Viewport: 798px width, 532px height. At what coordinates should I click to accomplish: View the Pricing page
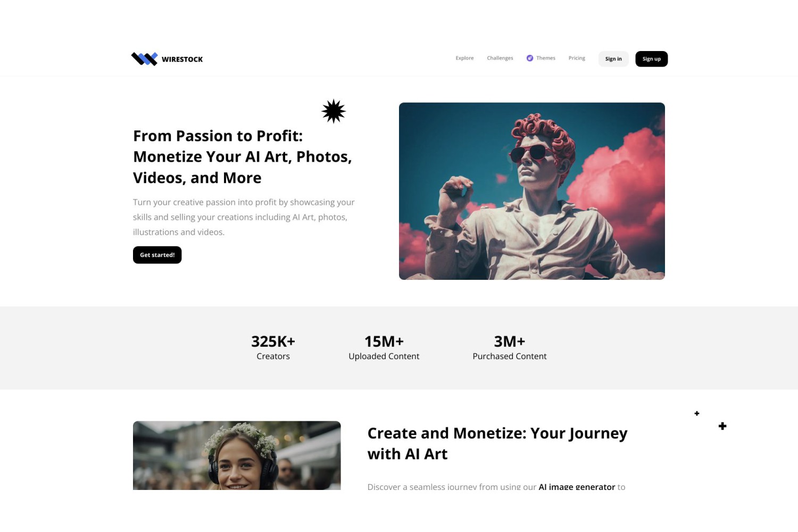577,58
